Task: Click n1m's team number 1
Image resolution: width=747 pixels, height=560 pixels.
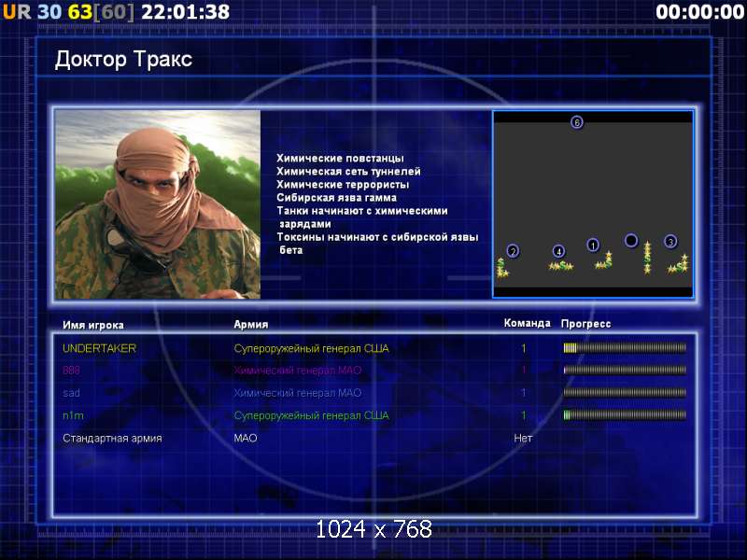Action: [524, 415]
